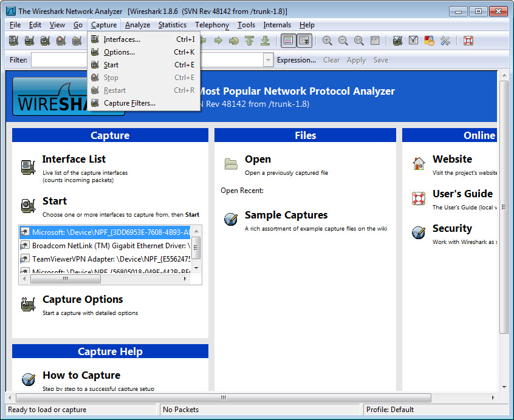The width and height of the screenshot is (514, 420).
Task: Click the list capture interfaces toolbar icon
Action: point(13,41)
